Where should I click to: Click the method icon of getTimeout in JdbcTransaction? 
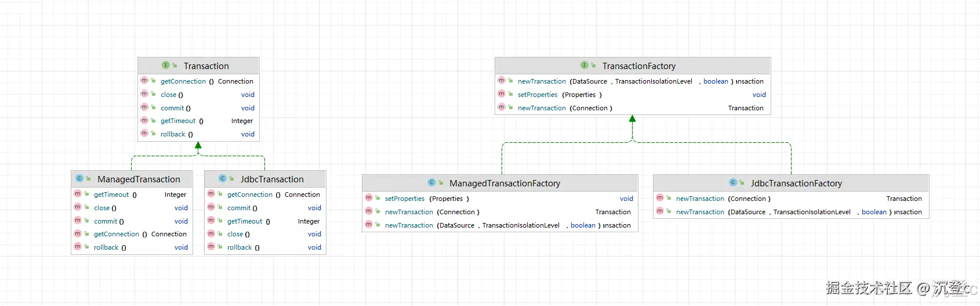point(211,220)
